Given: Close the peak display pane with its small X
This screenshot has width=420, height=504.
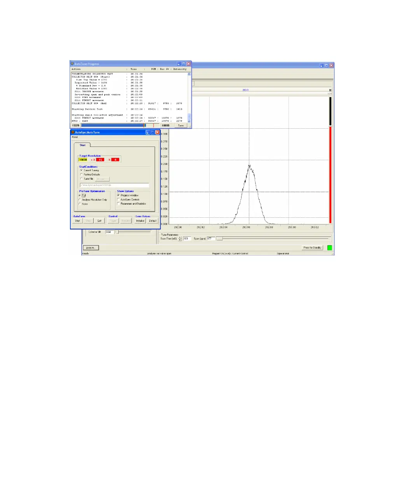Looking at the screenshot, I should (330, 90).
